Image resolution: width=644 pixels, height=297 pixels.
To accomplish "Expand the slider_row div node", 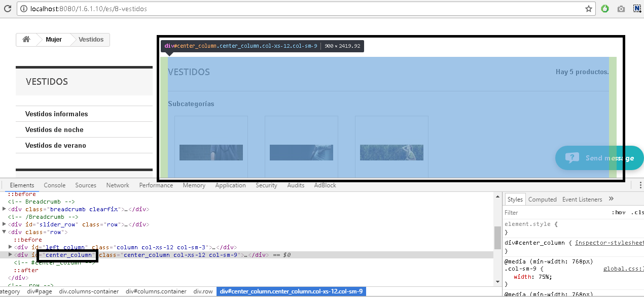I will click(4, 224).
